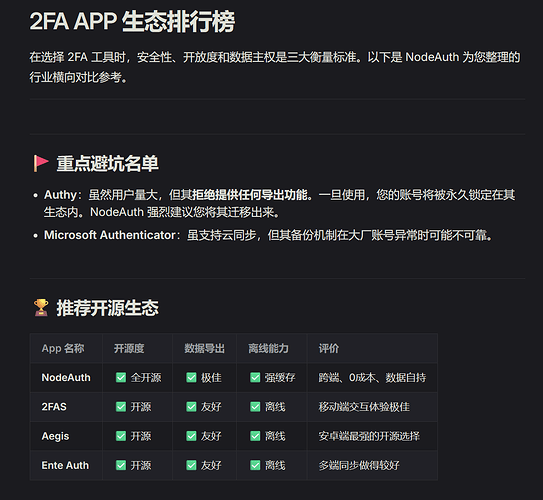The height and width of the screenshot is (500, 543).
Task: Click the 安卓端最强的开源选择 cell
Action: pos(372,436)
